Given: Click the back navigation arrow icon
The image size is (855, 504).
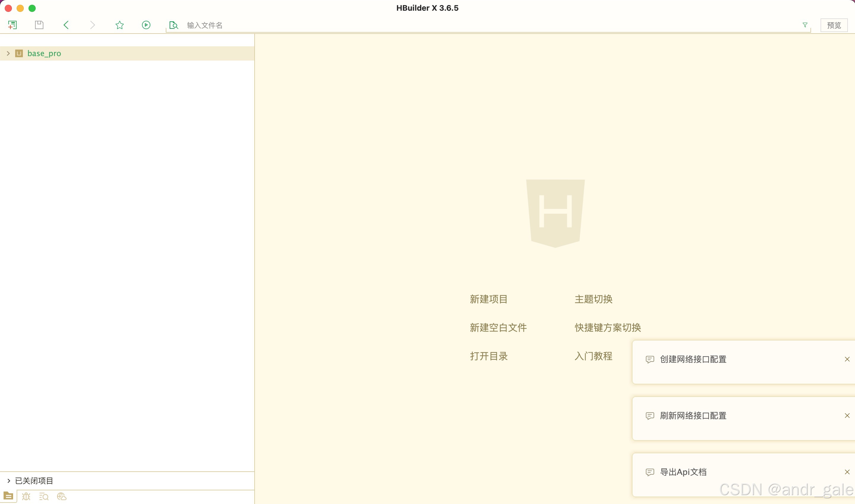Looking at the screenshot, I should click(x=66, y=25).
